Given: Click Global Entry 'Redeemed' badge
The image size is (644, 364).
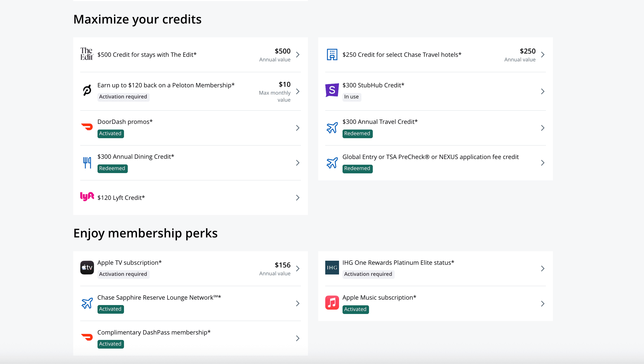Looking at the screenshot, I should coord(357,168).
